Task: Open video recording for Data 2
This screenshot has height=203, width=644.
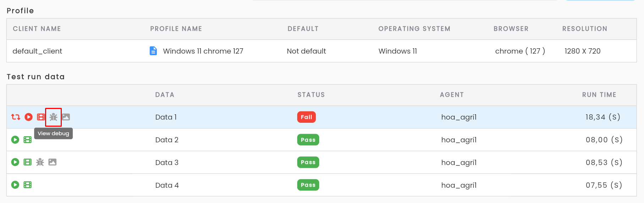Action: (28, 139)
